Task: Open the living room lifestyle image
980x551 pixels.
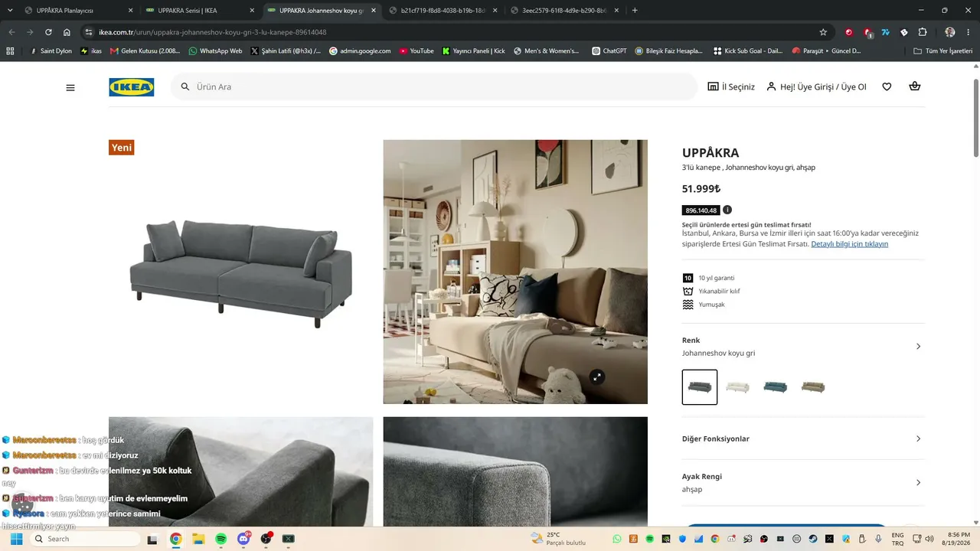Action: 515,272
